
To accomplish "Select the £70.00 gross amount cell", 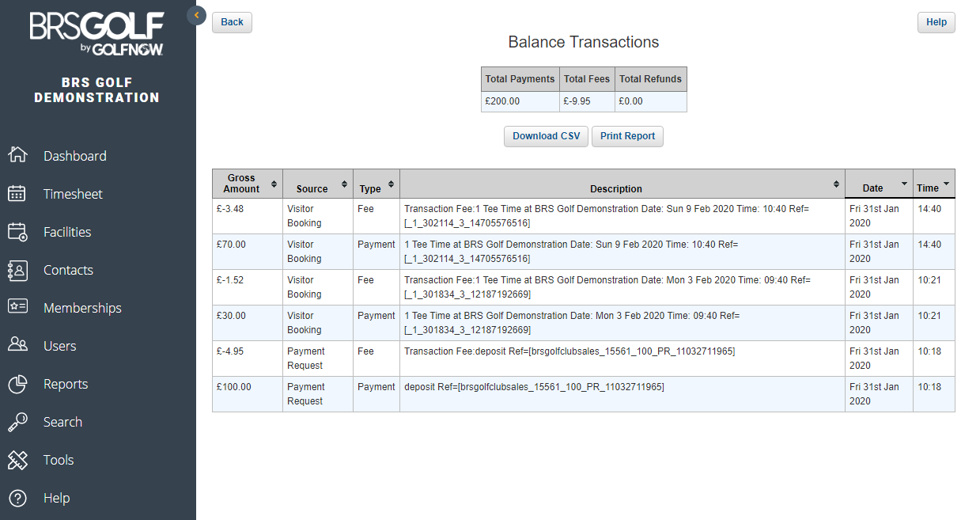I will [x=248, y=252].
